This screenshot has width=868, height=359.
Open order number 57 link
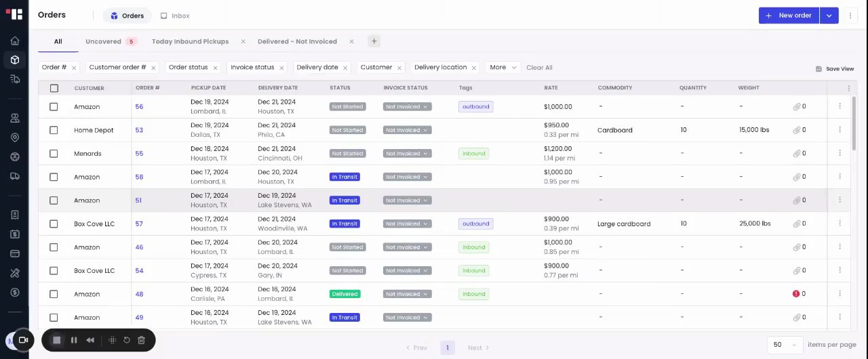(139, 224)
